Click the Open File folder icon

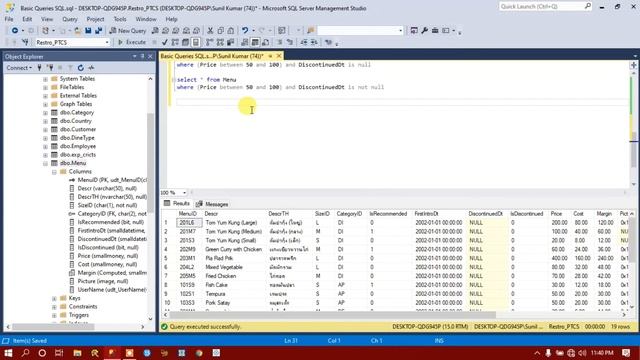tap(78, 31)
